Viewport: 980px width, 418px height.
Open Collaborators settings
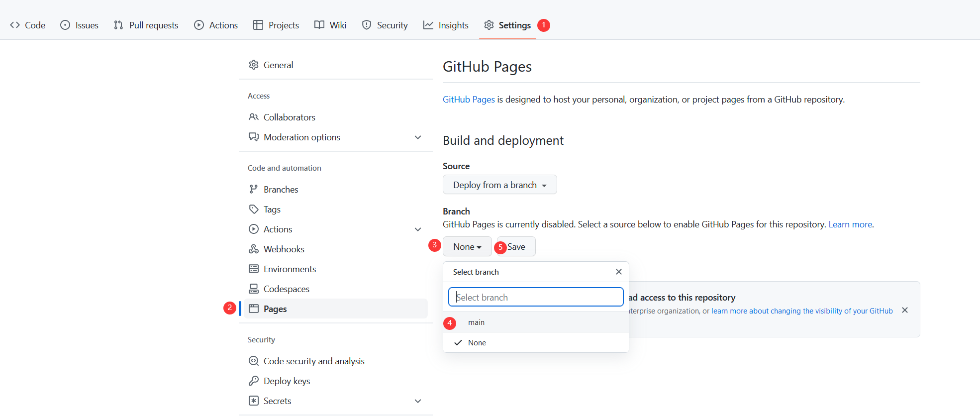[x=336, y=117]
